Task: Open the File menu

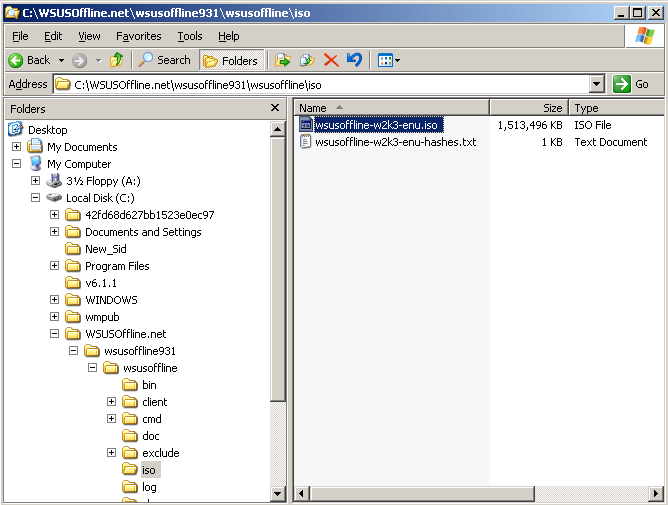Action: point(20,36)
